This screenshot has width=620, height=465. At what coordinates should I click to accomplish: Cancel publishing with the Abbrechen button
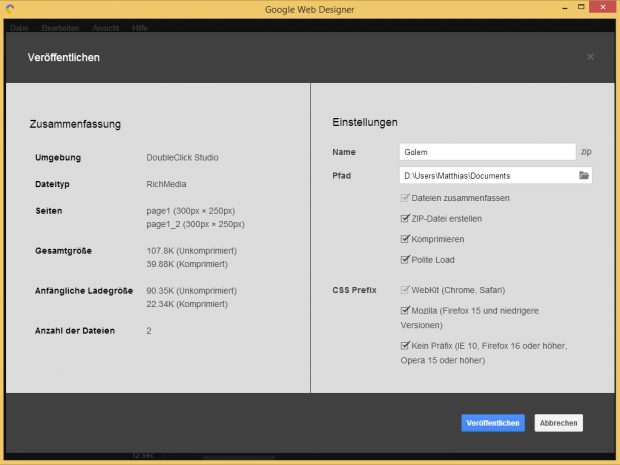558,423
